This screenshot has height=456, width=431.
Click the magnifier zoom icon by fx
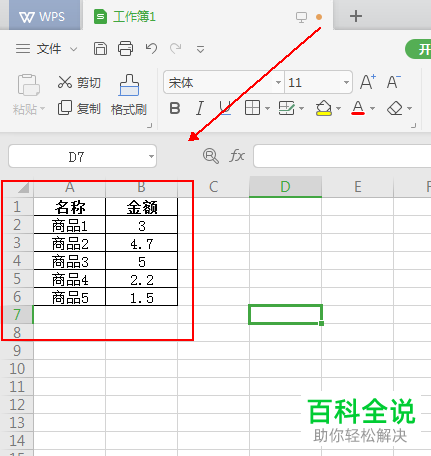pyautogui.click(x=211, y=156)
